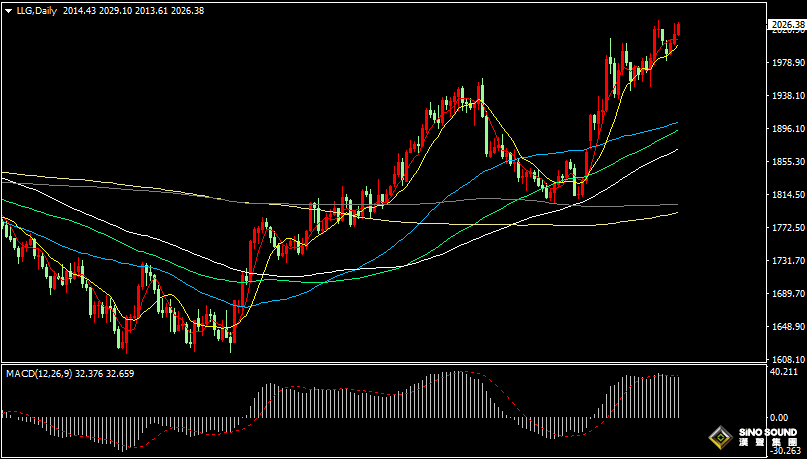
Task: Click the triangle arrow before LLG,Daily
Action: (7, 10)
